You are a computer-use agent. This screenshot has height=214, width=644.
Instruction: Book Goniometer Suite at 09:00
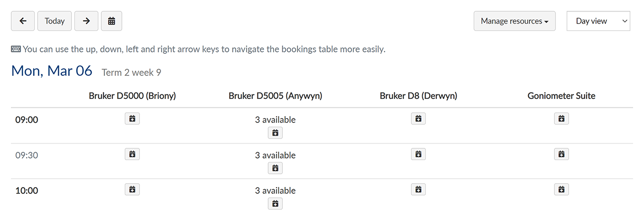coord(561,119)
